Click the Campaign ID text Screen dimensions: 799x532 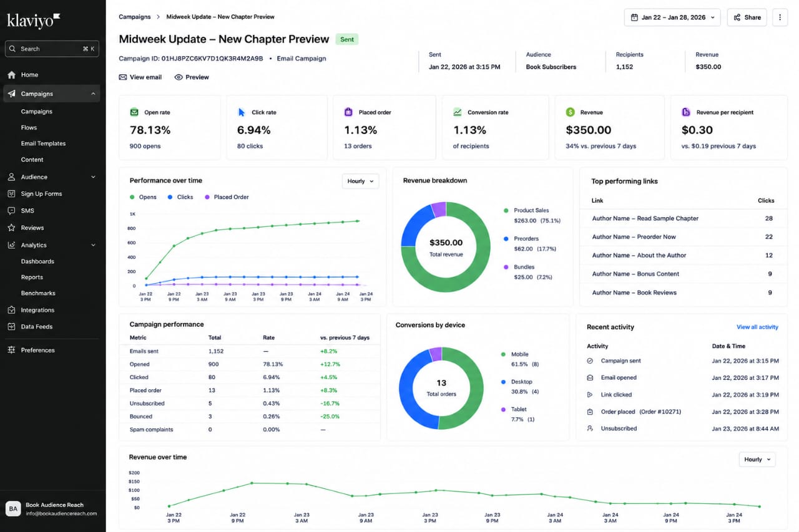click(191, 59)
